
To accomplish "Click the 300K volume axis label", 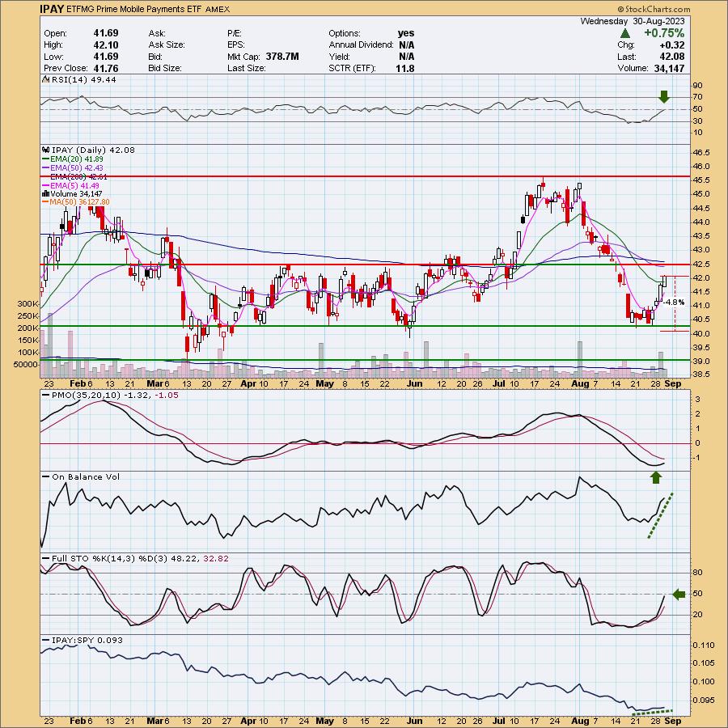I will (x=28, y=303).
